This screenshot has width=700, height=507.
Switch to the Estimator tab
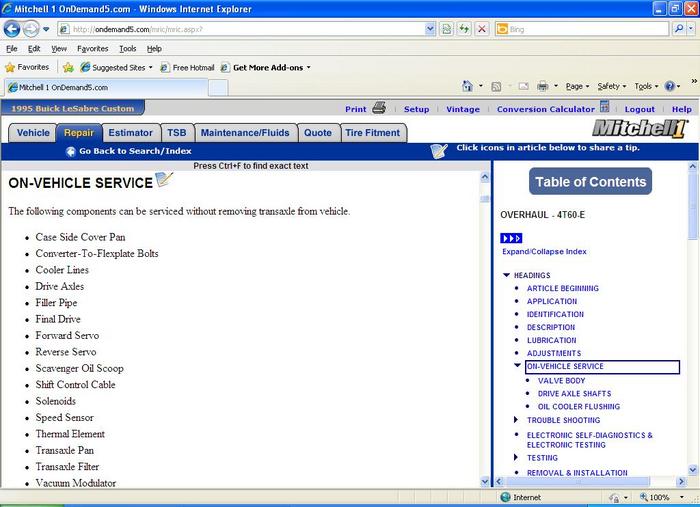130,133
